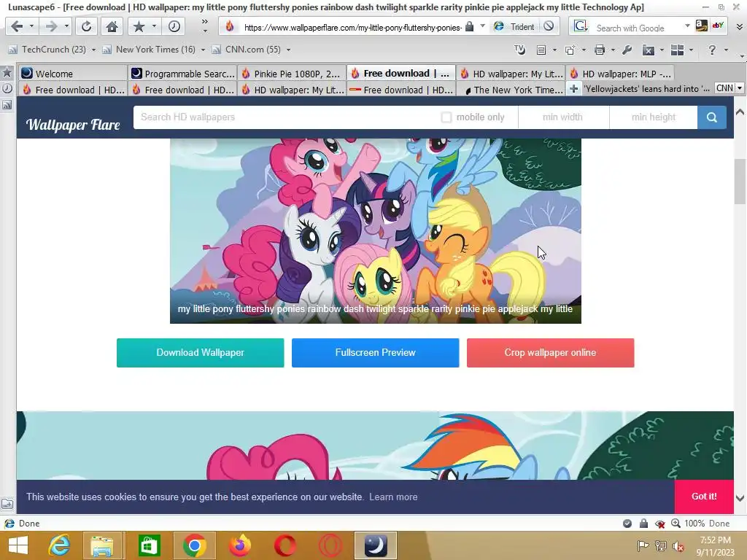Open the wrench tools icon

coord(627,50)
